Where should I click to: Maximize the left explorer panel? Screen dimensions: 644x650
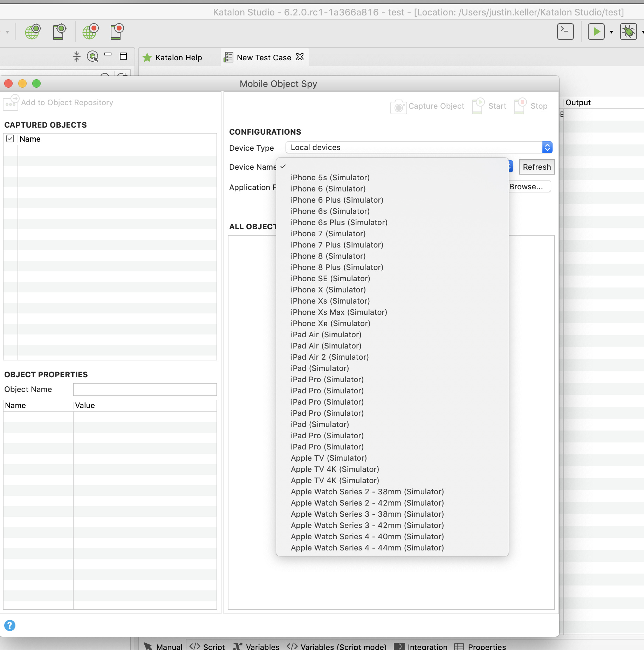coord(123,56)
